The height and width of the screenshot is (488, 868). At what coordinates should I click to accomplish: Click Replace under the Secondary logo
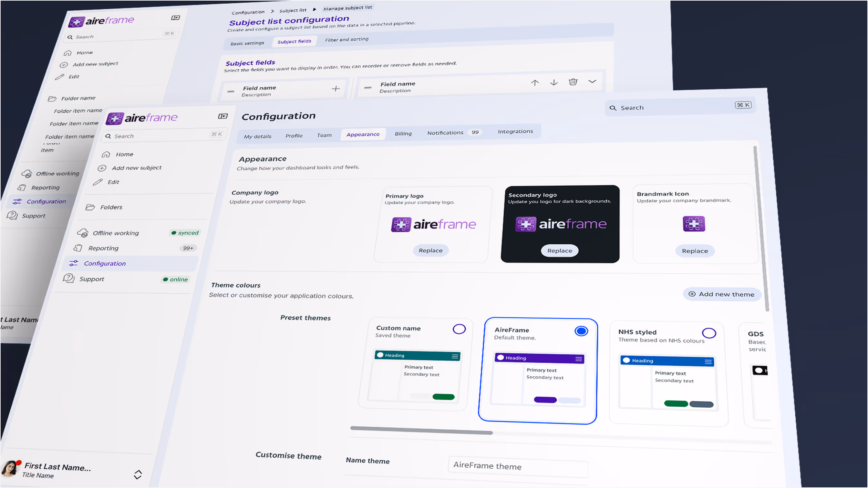pos(559,250)
